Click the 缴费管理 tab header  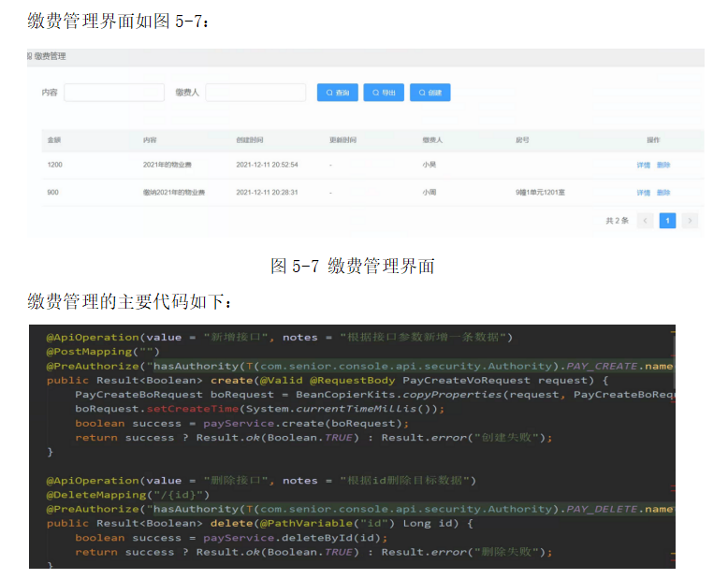click(x=50, y=56)
